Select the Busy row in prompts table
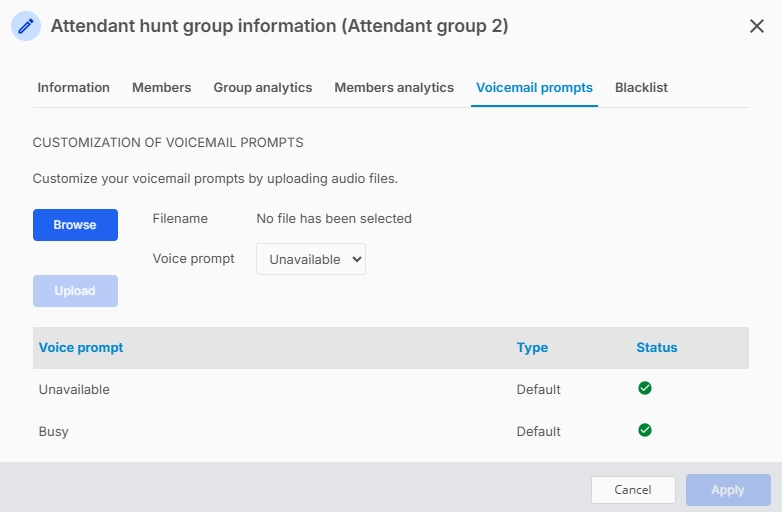This screenshot has width=782, height=512. 391,431
